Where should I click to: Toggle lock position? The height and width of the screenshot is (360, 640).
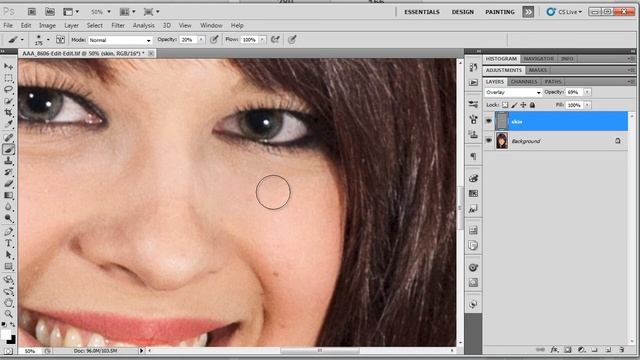(523, 105)
